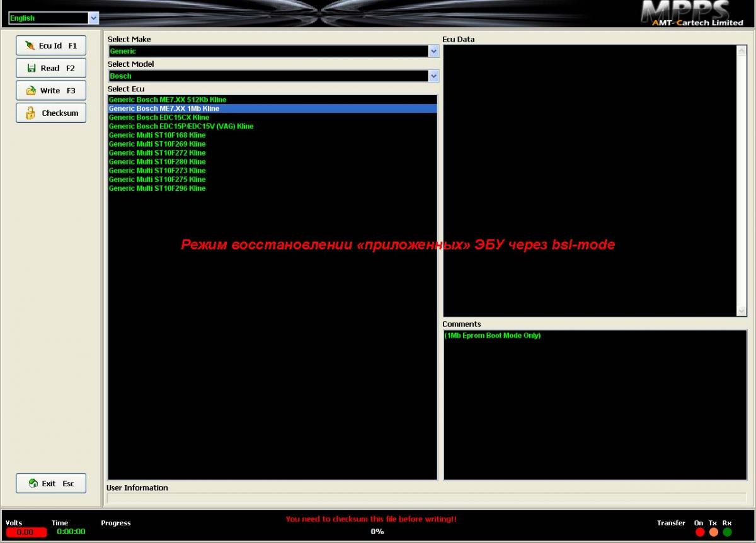Select Generic Multi ST10F280 Kline

coord(272,161)
